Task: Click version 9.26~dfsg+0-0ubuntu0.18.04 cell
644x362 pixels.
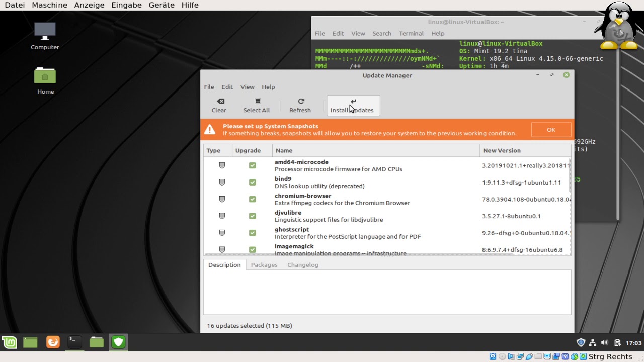Action: tap(526, 233)
